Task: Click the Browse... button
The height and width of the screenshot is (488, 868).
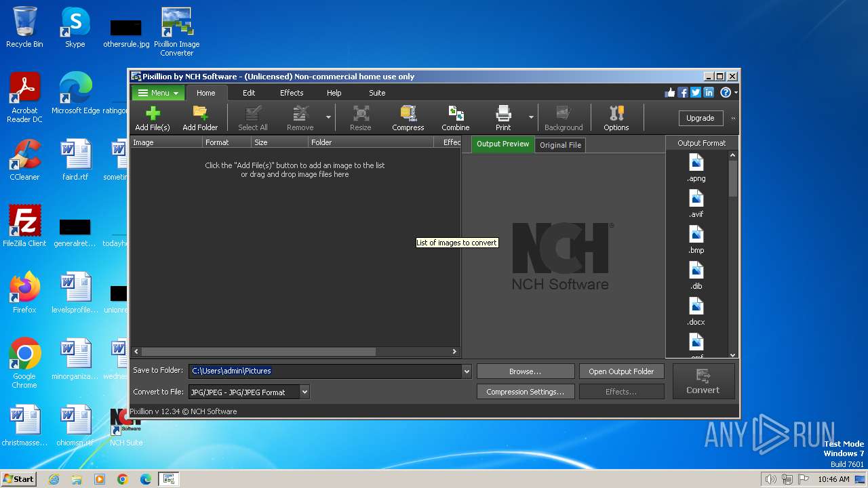Action: pos(526,371)
